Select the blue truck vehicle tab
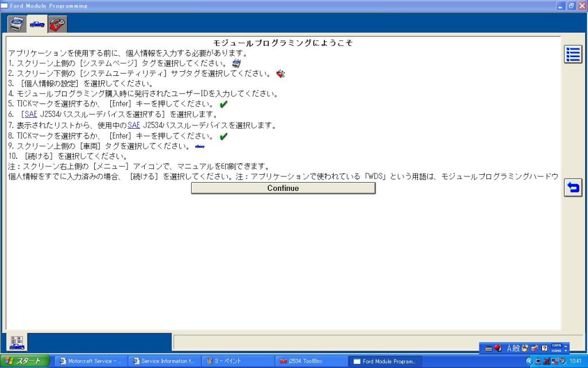Screen dimensions: 588x368 37,24
